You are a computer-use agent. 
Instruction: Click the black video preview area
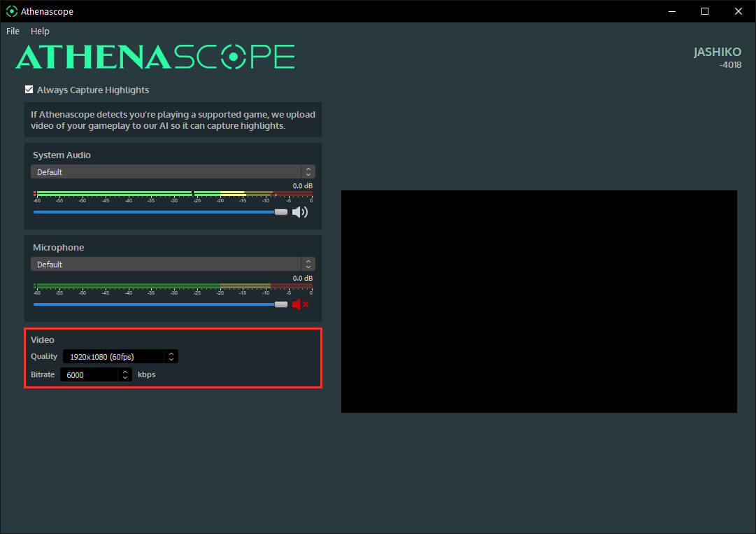[539, 302]
